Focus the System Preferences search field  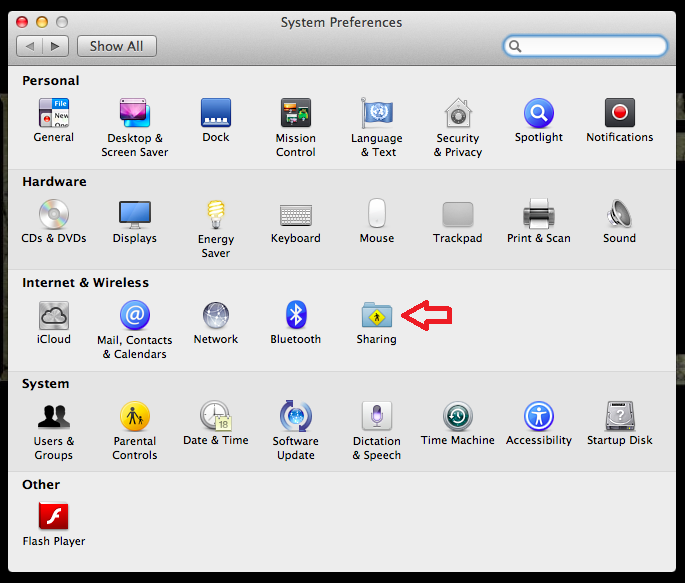tap(585, 46)
